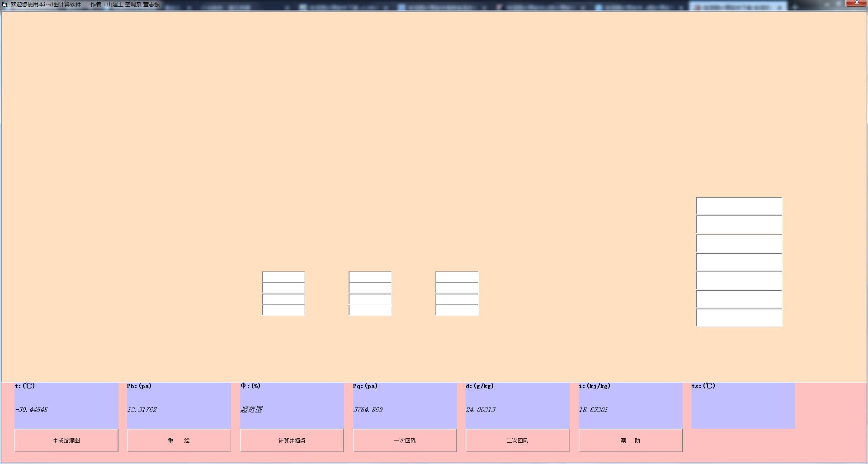Focus the top field of the leftmost four-field group
The width and height of the screenshot is (868, 464).
pyautogui.click(x=283, y=277)
